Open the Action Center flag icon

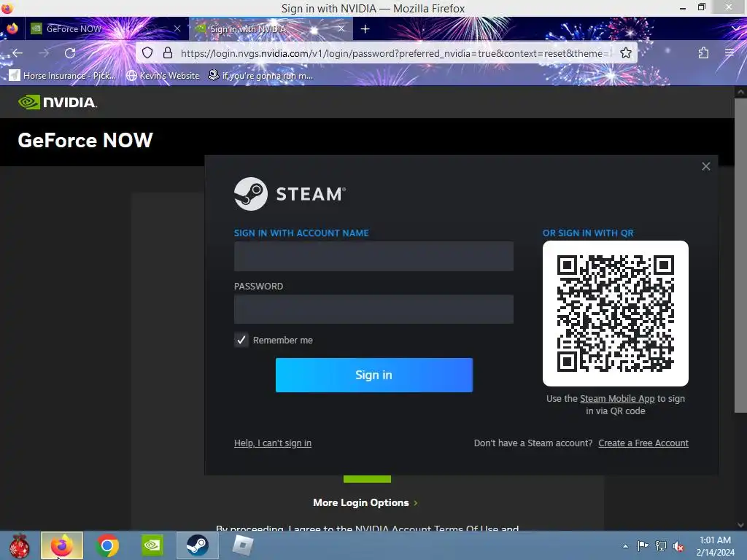tap(643, 545)
